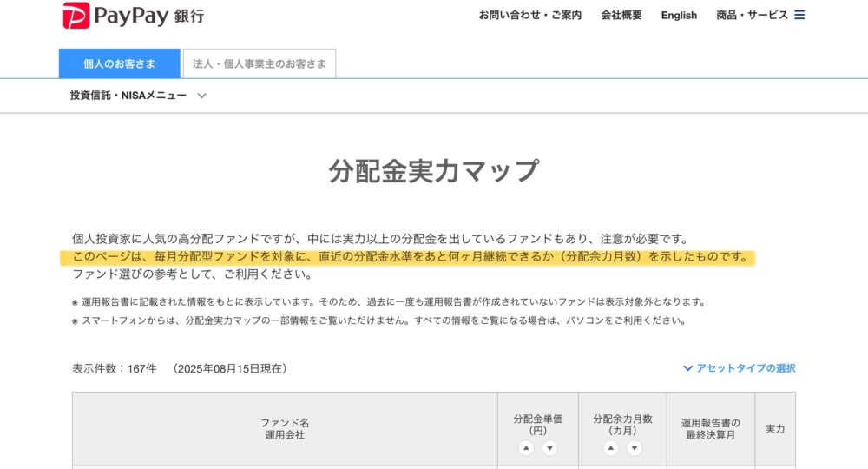Open 会社概要 link
Viewport: 868px width, 469px height.
pos(621,15)
